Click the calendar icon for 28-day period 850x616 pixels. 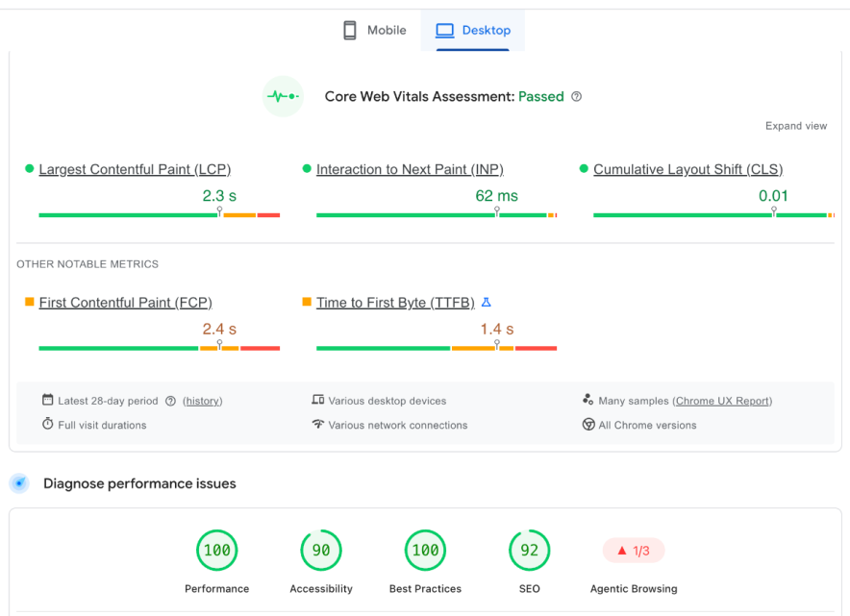pos(48,400)
